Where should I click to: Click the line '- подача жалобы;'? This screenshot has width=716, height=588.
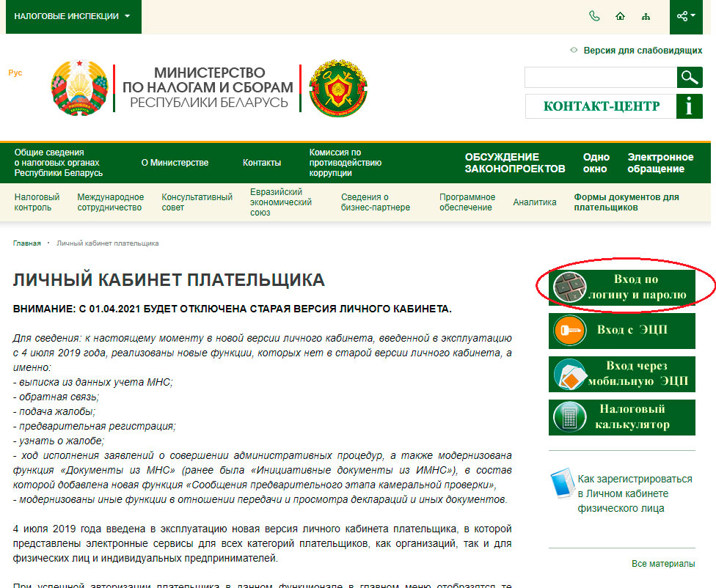(54, 411)
